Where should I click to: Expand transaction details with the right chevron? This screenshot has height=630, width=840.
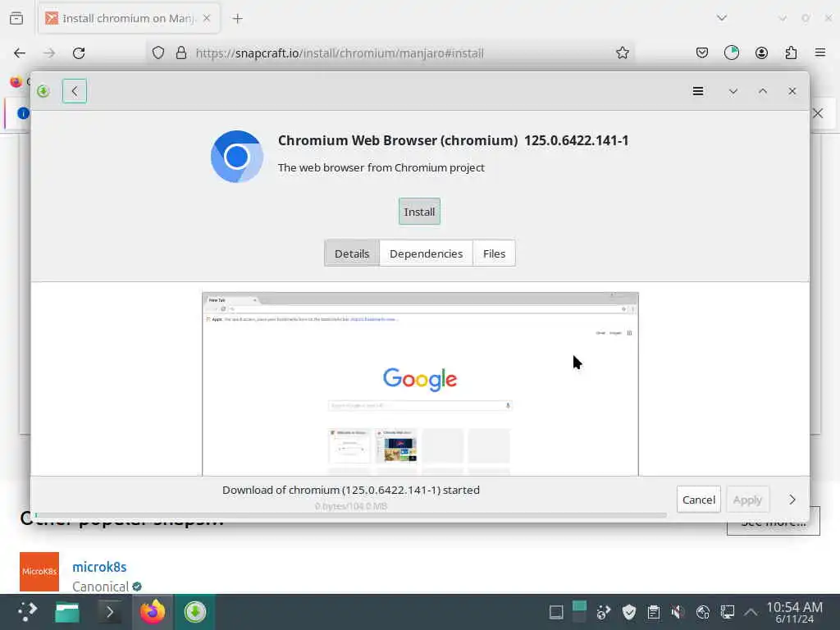pyautogui.click(x=792, y=500)
